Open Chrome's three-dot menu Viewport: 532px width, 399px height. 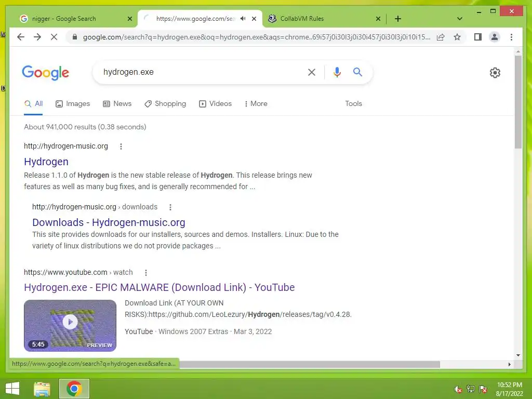(511, 37)
